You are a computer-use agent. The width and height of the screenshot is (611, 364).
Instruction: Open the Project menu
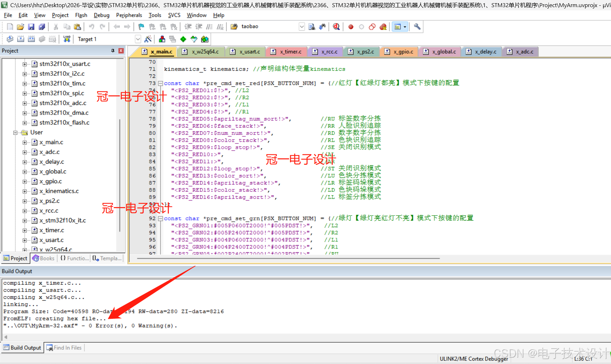click(60, 15)
